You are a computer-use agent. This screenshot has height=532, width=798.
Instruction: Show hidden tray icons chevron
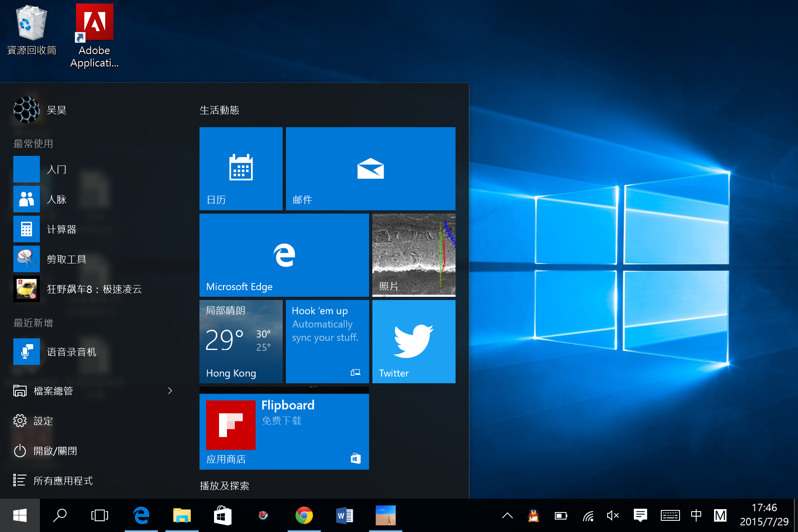coord(507,516)
